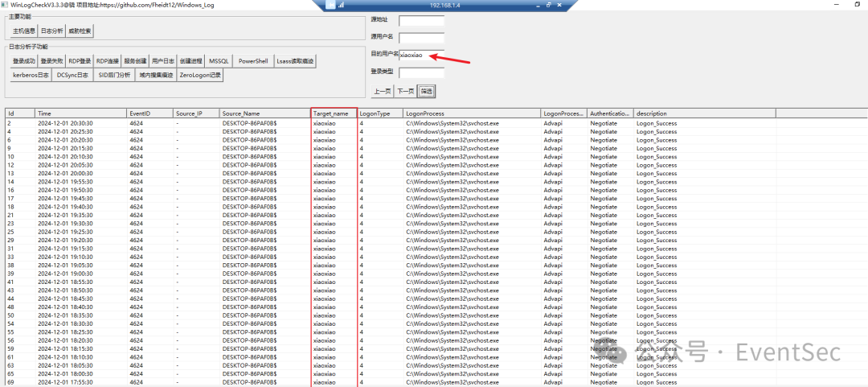The image size is (868, 387).
Task: Open 威胁检索 threat search
Action: (80, 31)
